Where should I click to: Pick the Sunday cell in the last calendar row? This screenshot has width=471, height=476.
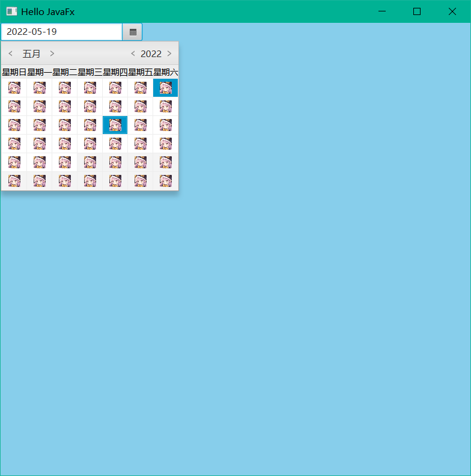(x=14, y=182)
